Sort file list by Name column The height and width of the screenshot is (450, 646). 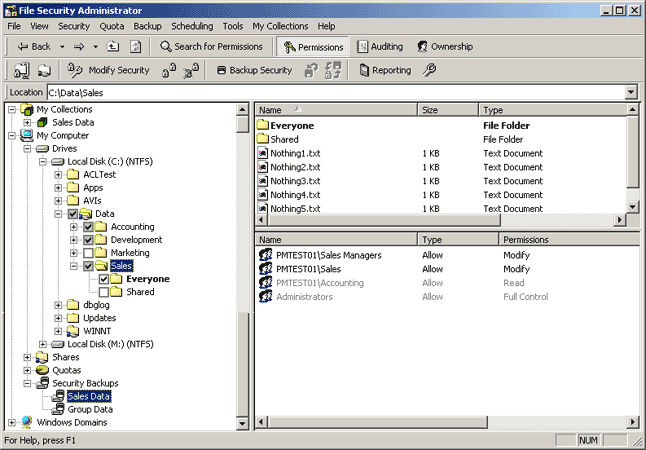coord(337,110)
